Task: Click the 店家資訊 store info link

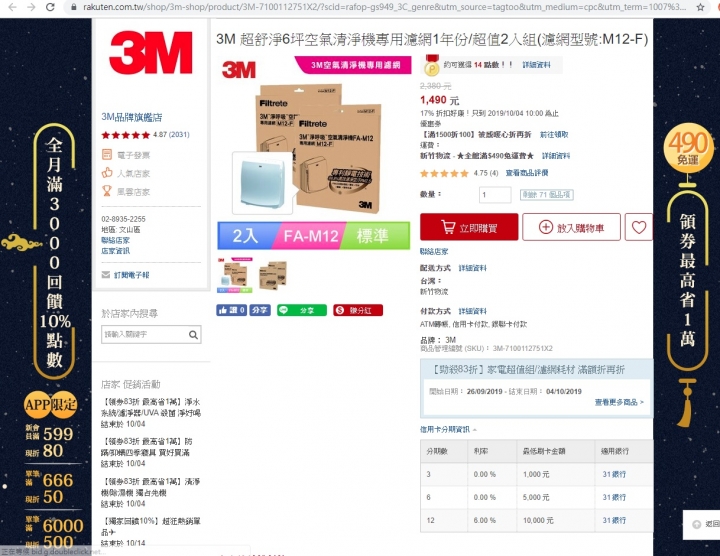Action: (115, 251)
